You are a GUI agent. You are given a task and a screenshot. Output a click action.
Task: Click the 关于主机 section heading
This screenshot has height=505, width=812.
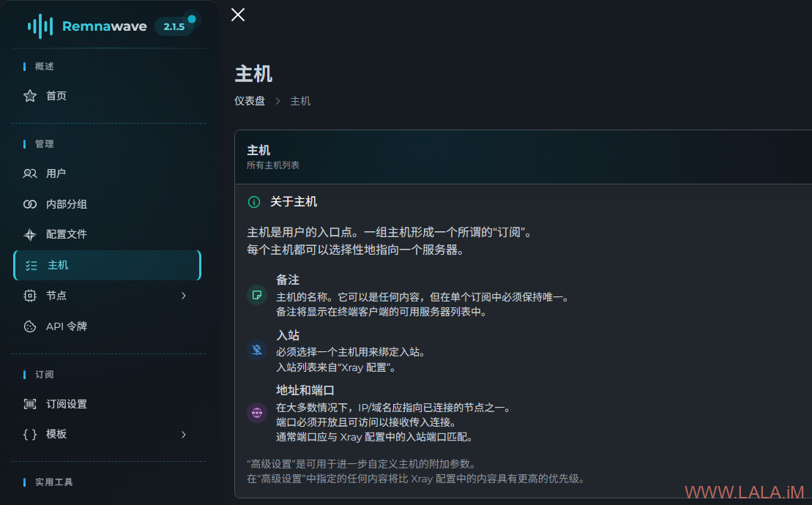coord(294,202)
